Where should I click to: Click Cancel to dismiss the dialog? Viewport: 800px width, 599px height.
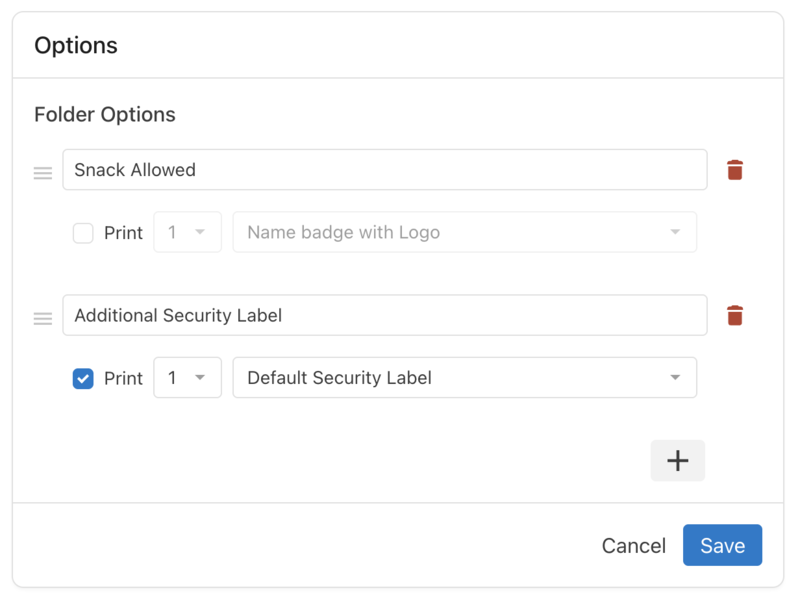633,546
